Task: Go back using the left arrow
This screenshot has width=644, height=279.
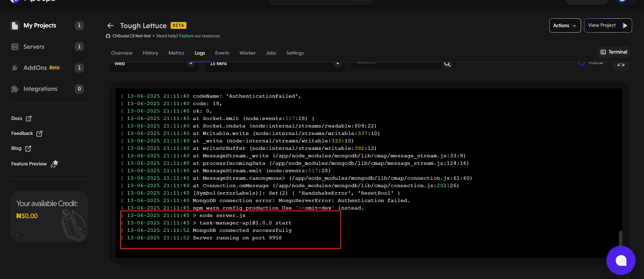Action: (110, 25)
